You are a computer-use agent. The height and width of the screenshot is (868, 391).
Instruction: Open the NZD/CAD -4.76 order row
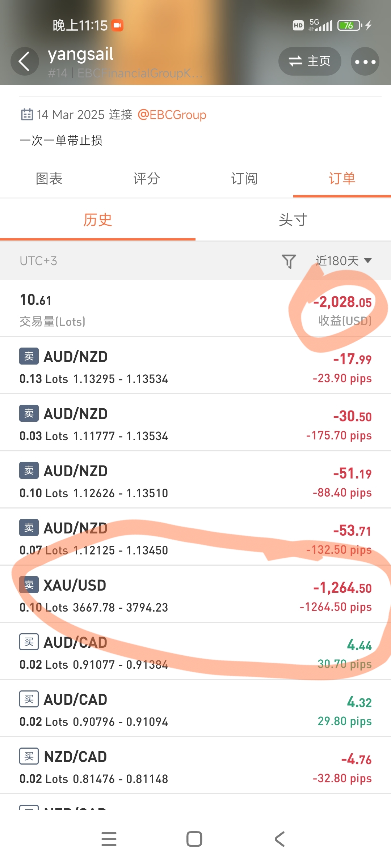point(195,765)
